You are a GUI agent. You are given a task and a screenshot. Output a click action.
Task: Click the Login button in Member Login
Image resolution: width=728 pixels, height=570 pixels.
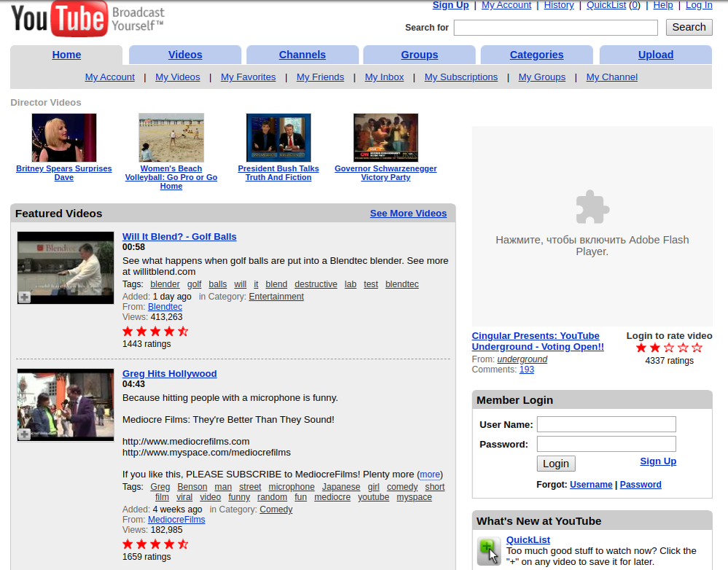pyautogui.click(x=556, y=464)
